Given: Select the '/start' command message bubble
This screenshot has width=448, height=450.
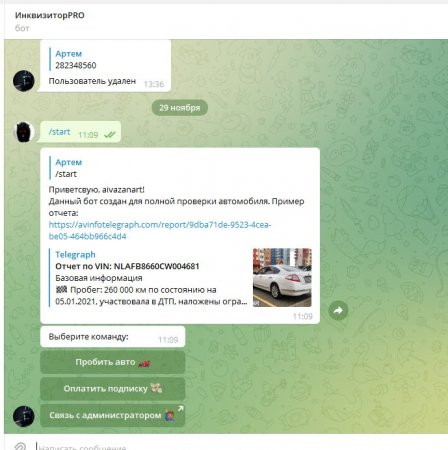Looking at the screenshot, I should click(80, 132).
